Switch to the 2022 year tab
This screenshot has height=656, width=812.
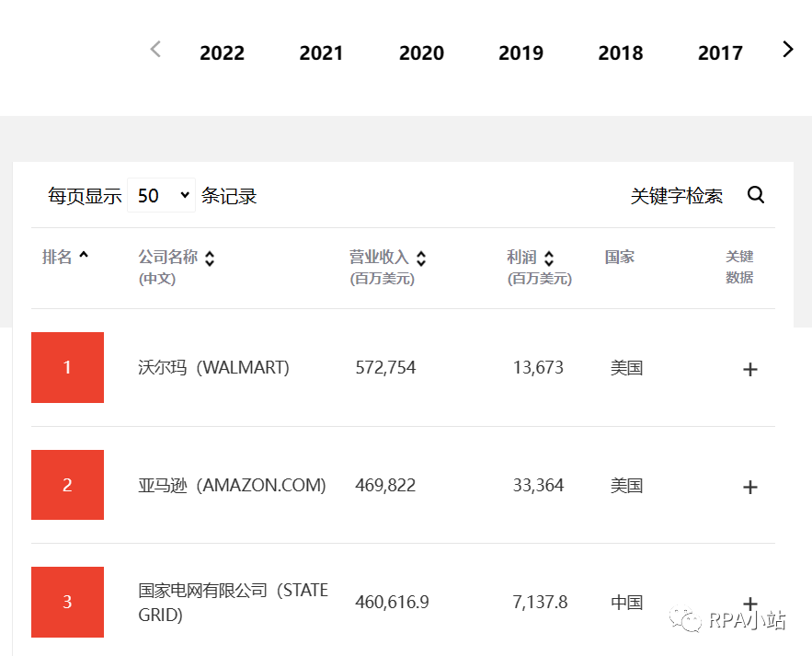[x=222, y=52]
